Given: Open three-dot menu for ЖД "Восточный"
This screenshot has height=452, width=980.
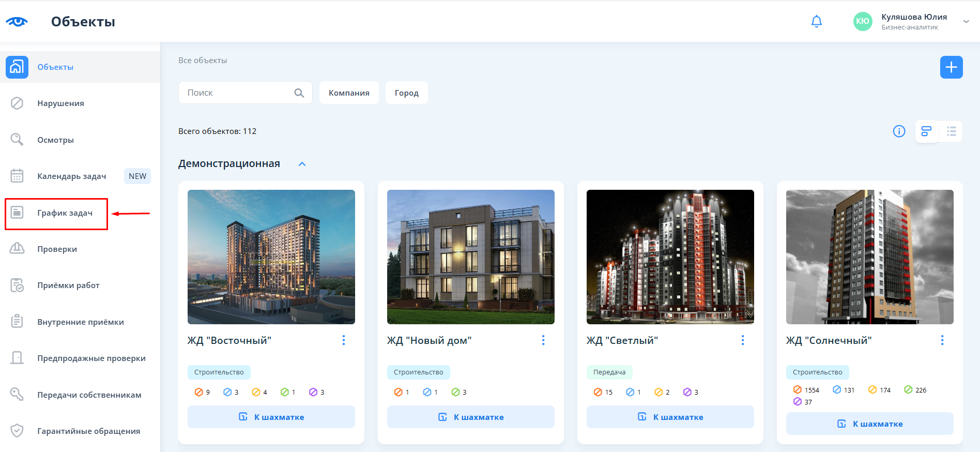Looking at the screenshot, I should [344, 340].
